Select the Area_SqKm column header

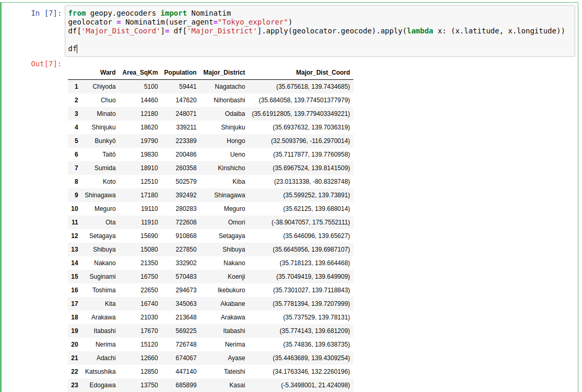point(140,73)
